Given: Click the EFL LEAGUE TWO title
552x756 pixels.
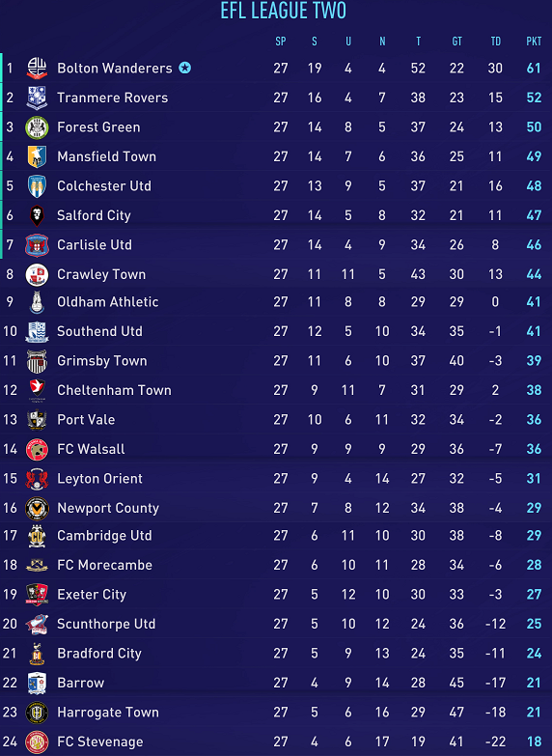Looking at the screenshot, I should click(284, 11).
